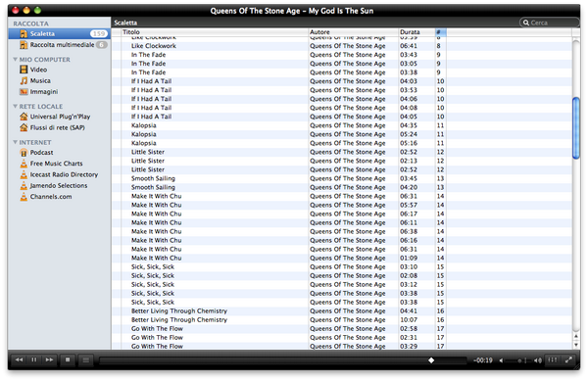The width and height of the screenshot is (588, 381).
Task: Click the Musica note icon
Action: (x=24, y=81)
